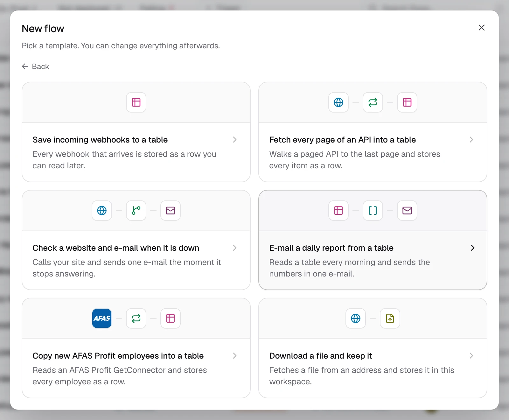
Task: Click the globe icon in the website check template
Action: (x=102, y=211)
